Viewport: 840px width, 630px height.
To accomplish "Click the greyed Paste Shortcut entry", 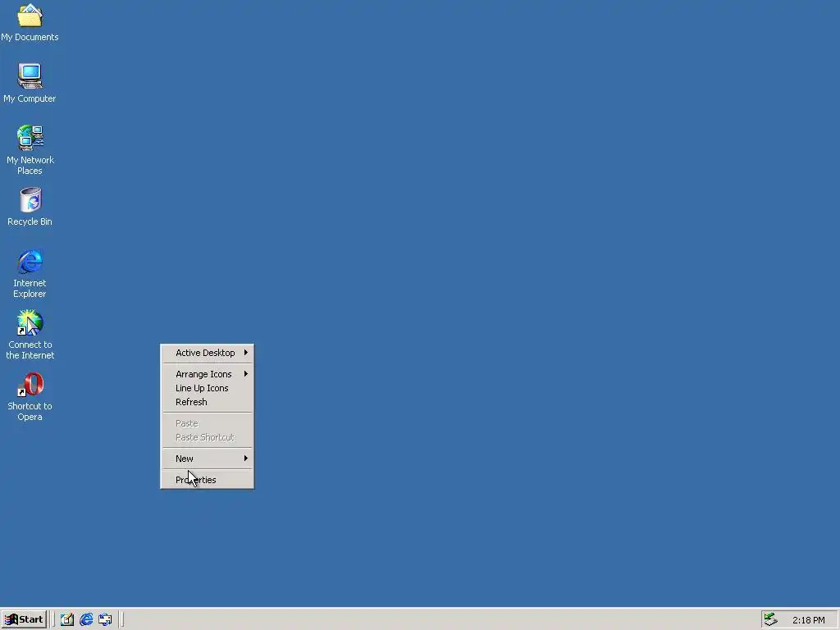I will pos(208,437).
